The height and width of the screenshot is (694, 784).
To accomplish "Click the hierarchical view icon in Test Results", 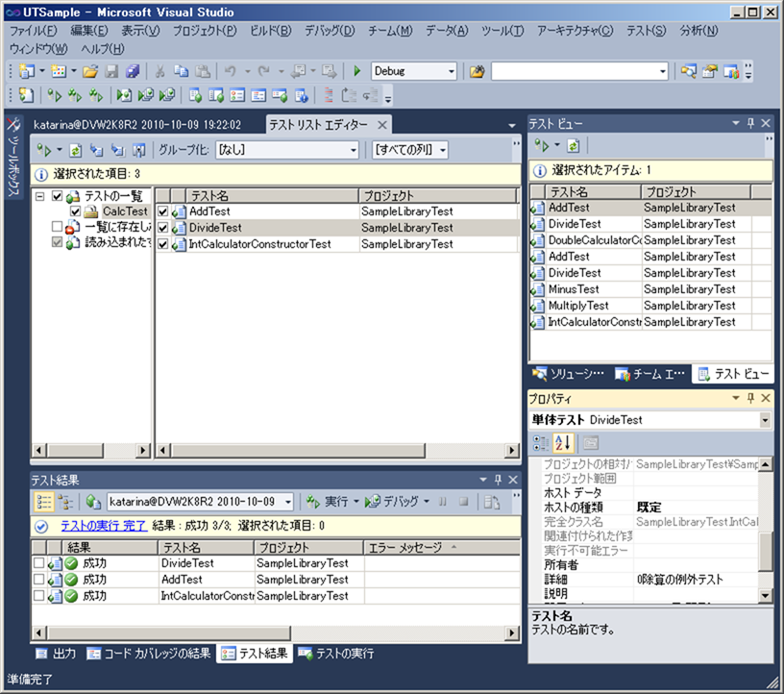I will click(x=65, y=502).
